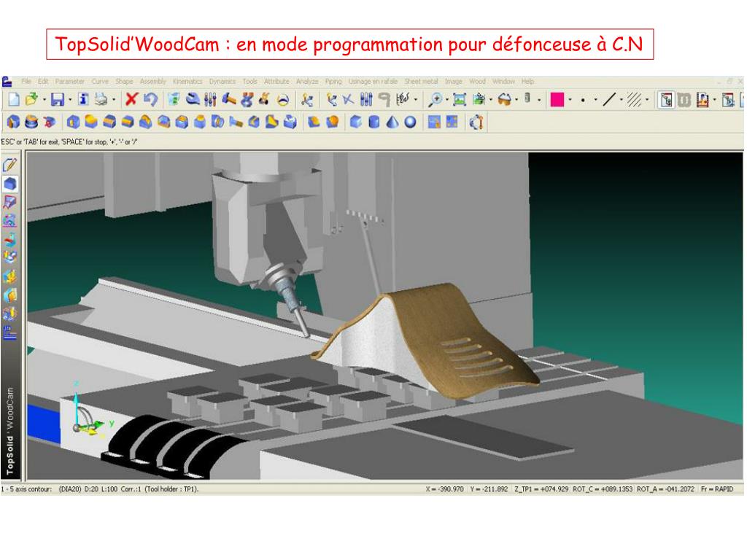Expand the point style dropdown arrow
Screen dimensions: 747x560
(595, 99)
